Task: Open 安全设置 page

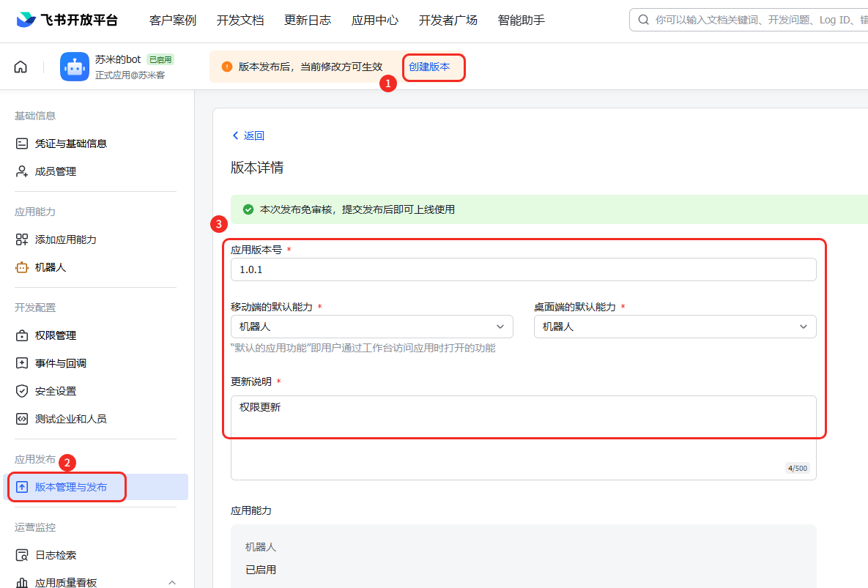Action: click(x=55, y=391)
